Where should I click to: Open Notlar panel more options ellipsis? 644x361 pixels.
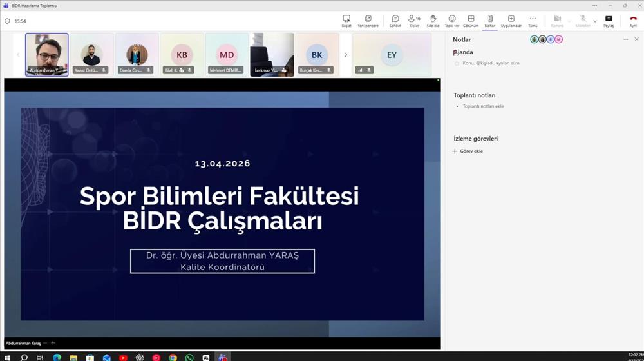tap(625, 39)
